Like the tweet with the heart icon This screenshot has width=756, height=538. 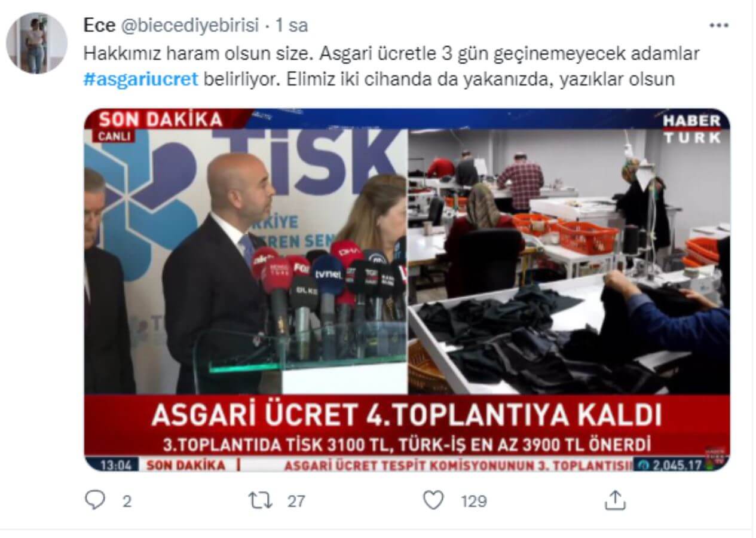pos(433,500)
